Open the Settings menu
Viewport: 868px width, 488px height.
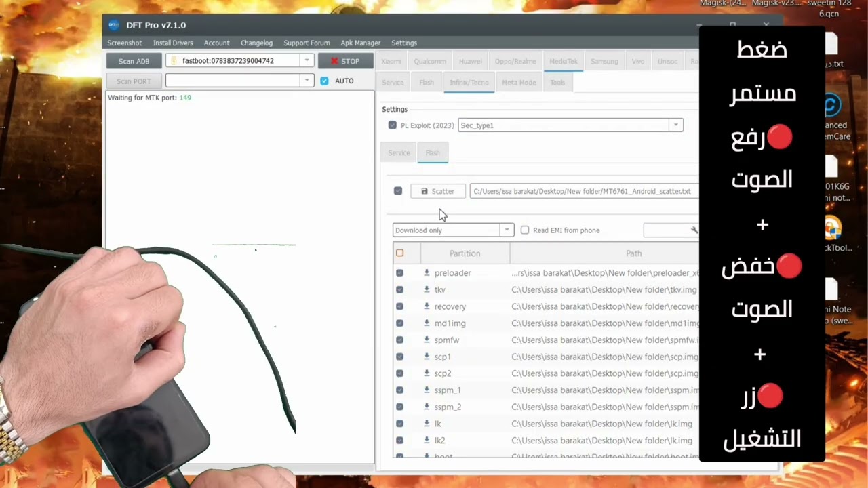click(x=404, y=43)
